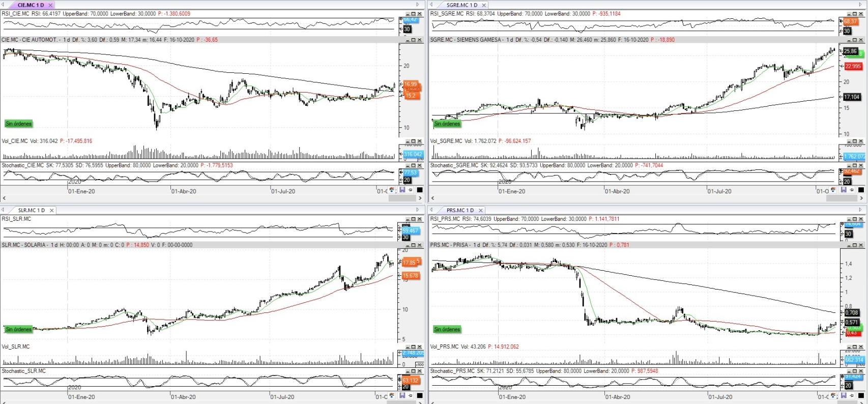Minimize the Vol_SLR.MC volume pane
Viewport: 868px width, 404px height.
tap(407, 347)
